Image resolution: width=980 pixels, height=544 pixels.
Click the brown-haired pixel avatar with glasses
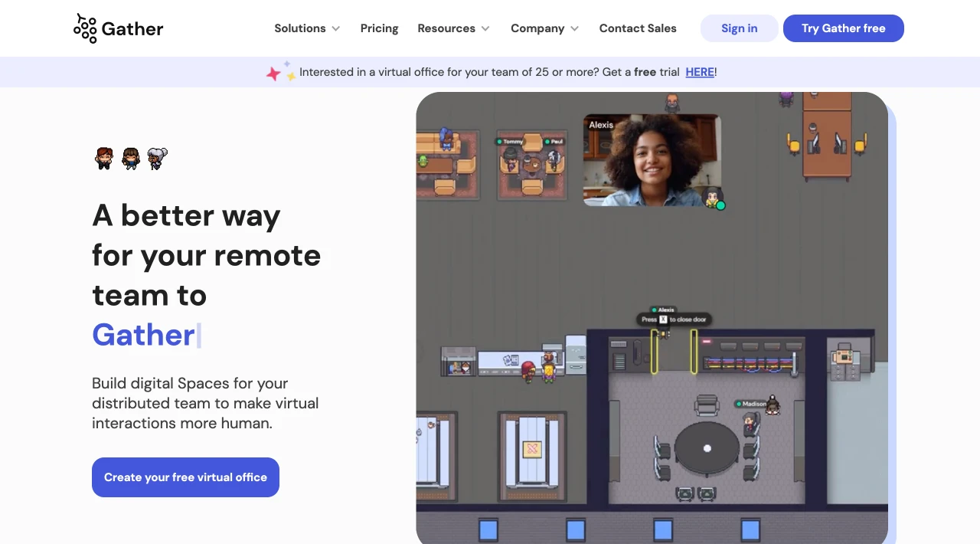(131, 159)
